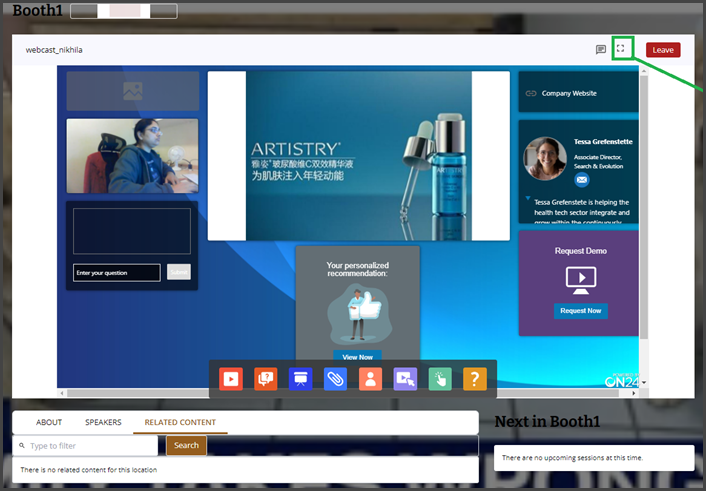This screenshot has height=491, width=706.
Task: Open the speaker bio person dock icon
Action: pyautogui.click(x=370, y=379)
